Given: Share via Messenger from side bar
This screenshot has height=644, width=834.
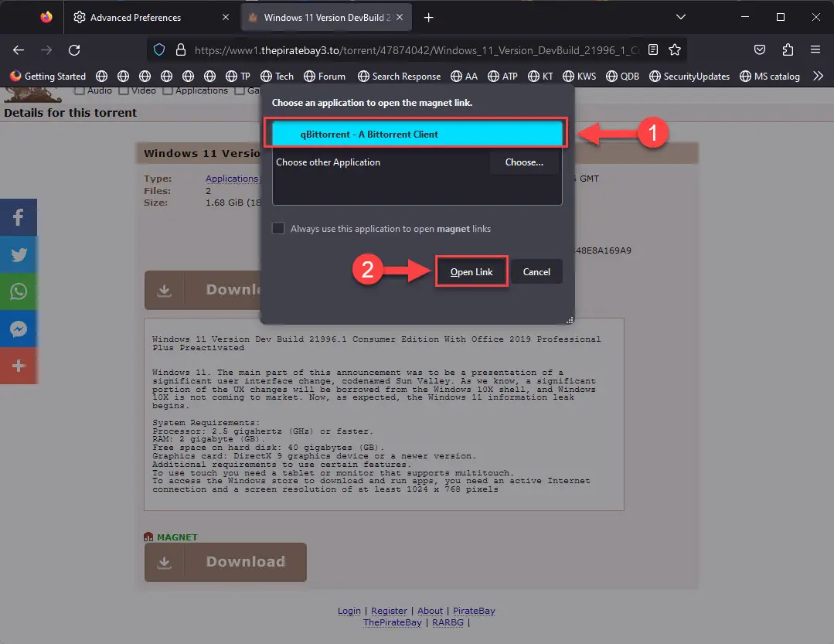Looking at the screenshot, I should [19, 329].
